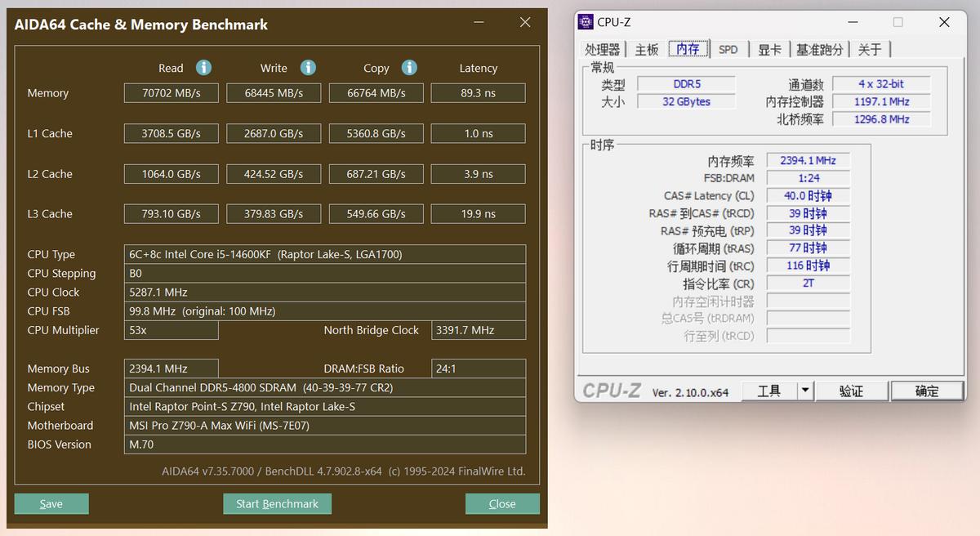Click the 验证 button in CPU-Z
Screen dimensions: 980x536
[x=852, y=391]
